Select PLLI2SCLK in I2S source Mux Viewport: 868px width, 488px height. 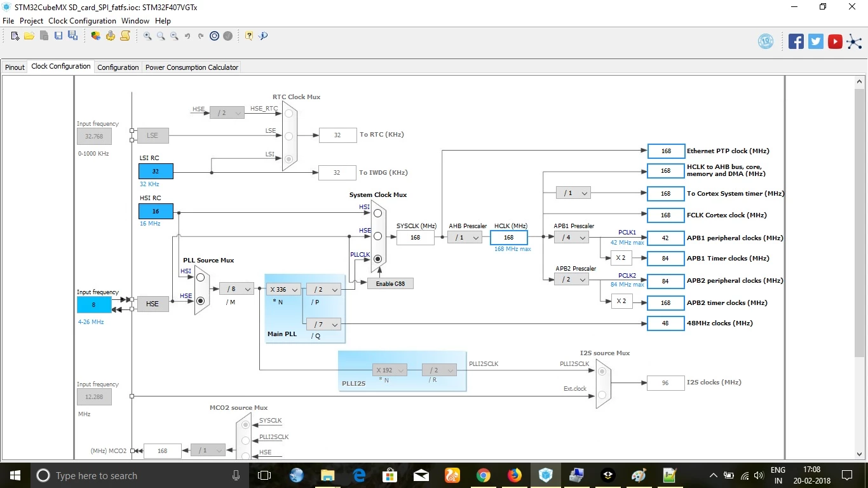click(x=601, y=372)
